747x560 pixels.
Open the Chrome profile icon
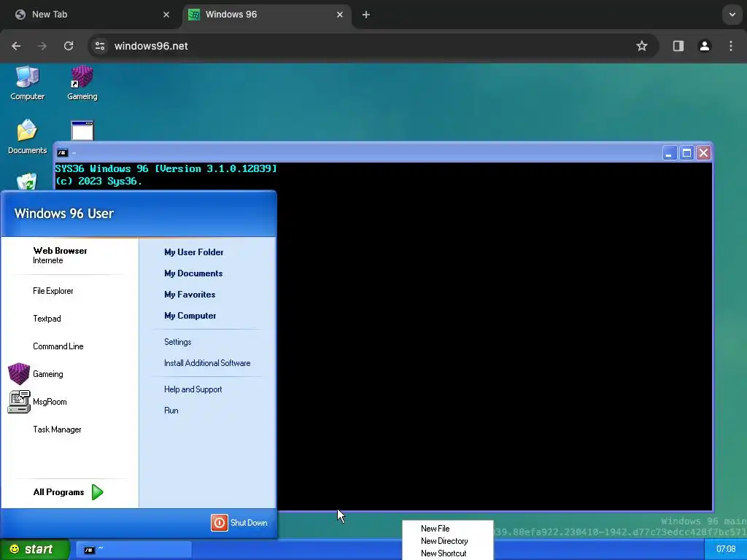(x=704, y=46)
